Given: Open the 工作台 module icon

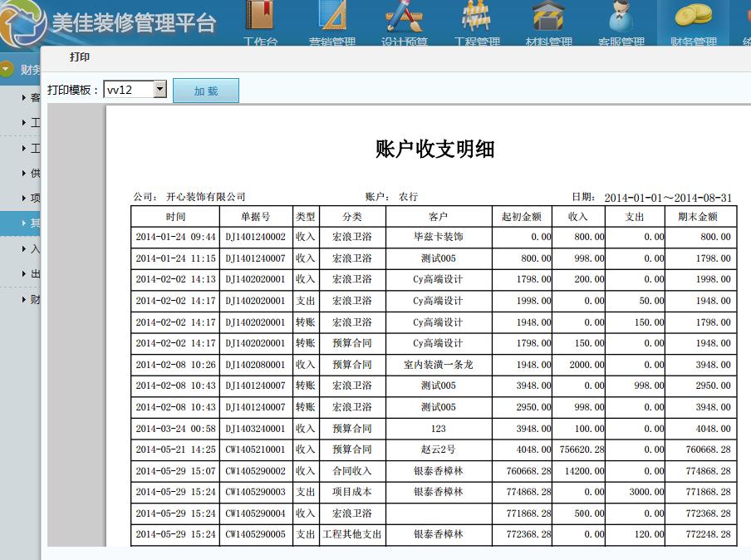Looking at the screenshot, I should pyautogui.click(x=260, y=22).
